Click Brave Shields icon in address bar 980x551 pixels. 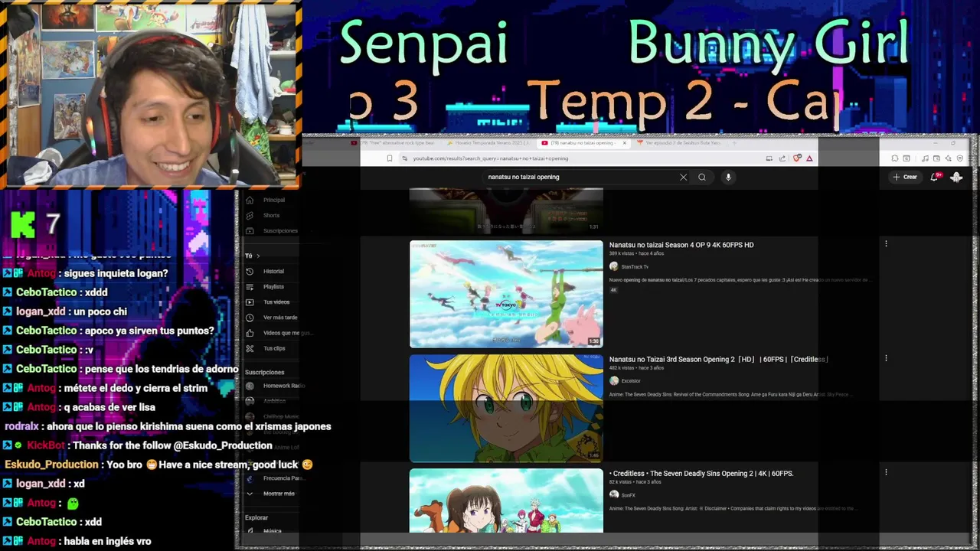tap(797, 158)
